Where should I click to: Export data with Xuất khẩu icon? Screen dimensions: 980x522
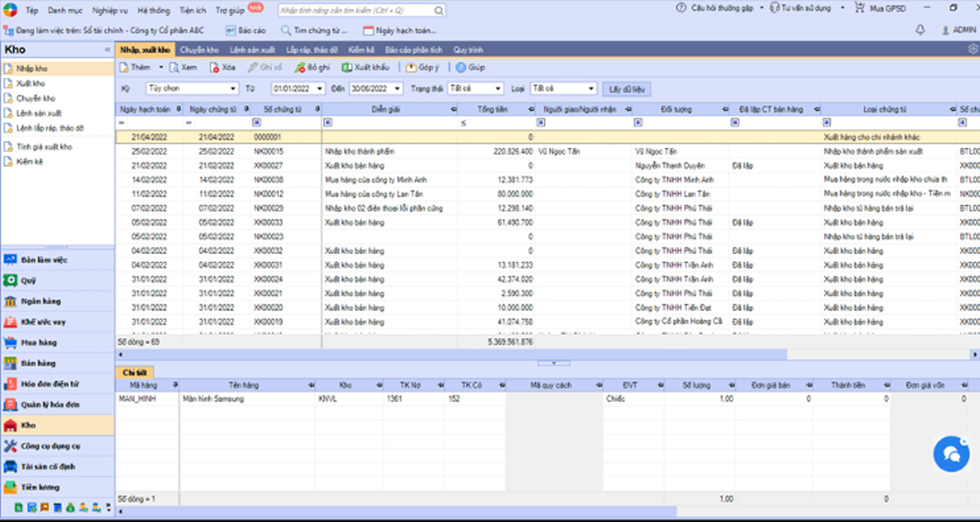[347, 67]
